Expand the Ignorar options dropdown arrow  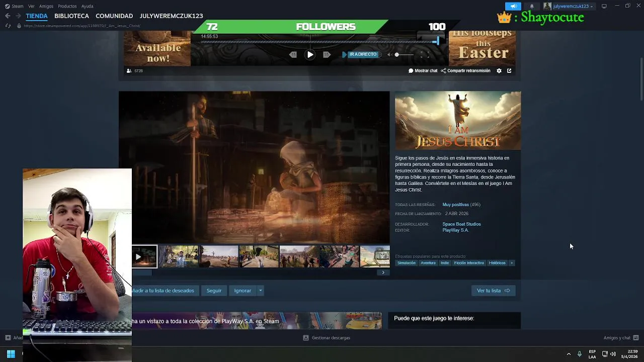[260, 291]
